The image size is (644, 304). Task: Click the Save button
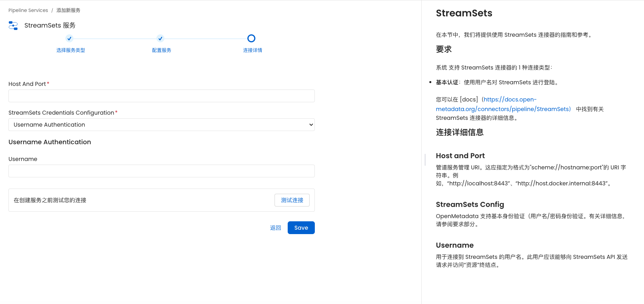coord(301,228)
